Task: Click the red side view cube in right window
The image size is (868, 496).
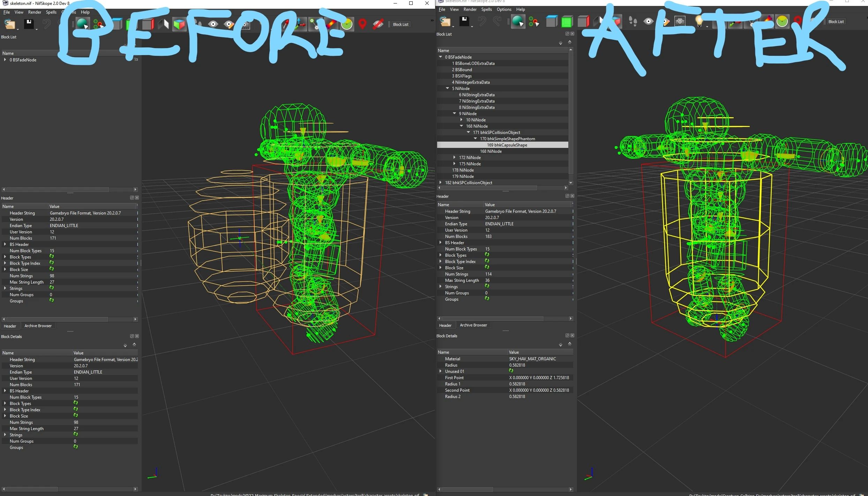Action: tap(583, 22)
